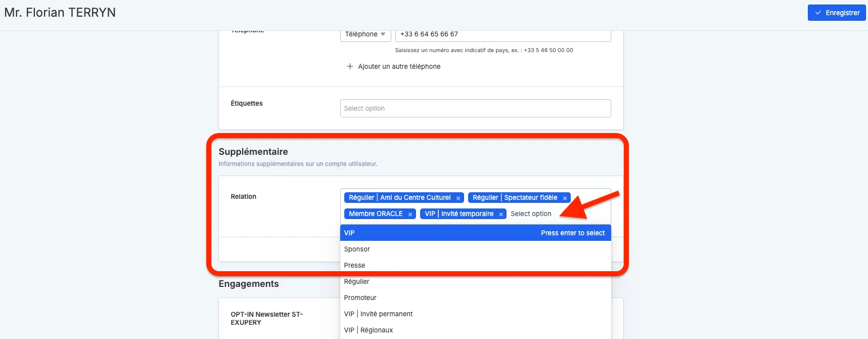
Task: Remove the "Membre ORACLE" relation tag
Action: pos(410,215)
